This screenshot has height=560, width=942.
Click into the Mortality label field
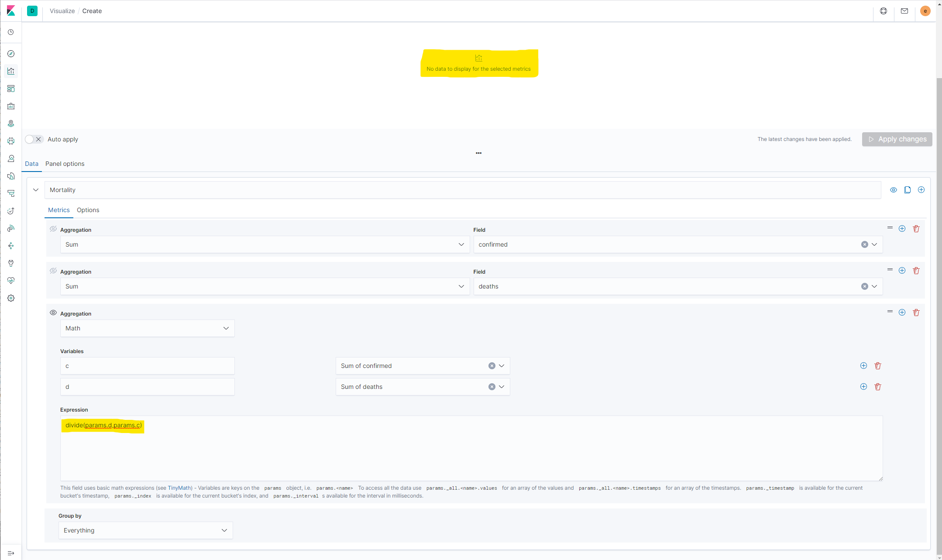pyautogui.click(x=463, y=190)
